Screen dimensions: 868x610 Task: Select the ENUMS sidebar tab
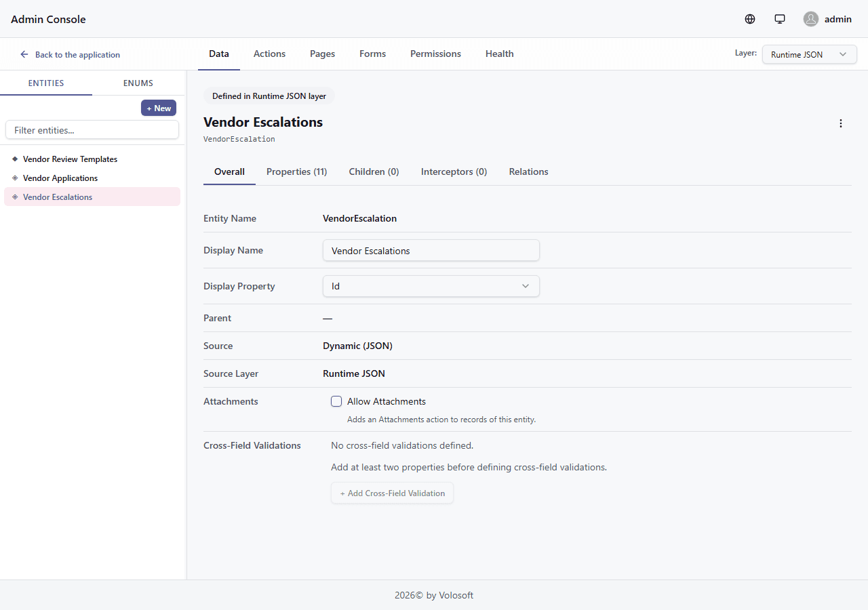tap(138, 83)
